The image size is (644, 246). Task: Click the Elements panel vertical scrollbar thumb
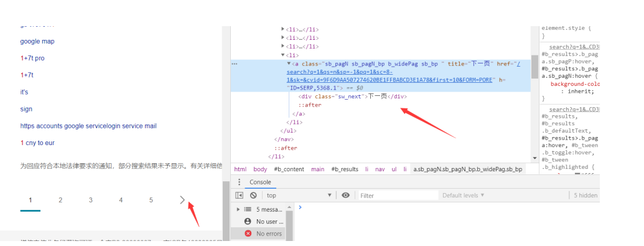(x=534, y=66)
